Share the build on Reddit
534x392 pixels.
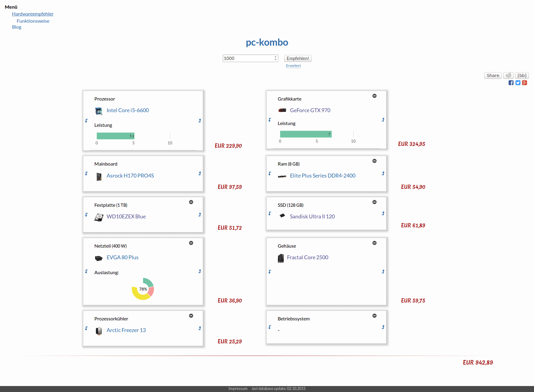tap(508, 75)
